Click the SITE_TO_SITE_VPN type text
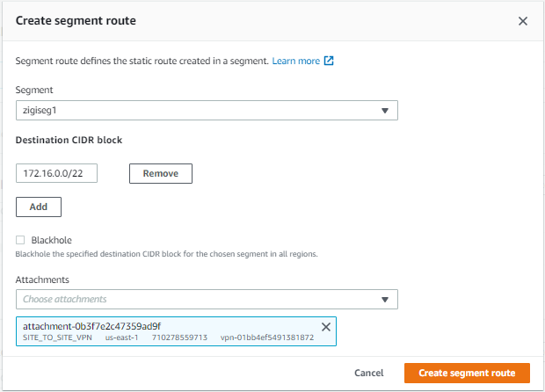This screenshot has height=392, width=545. 57,338
